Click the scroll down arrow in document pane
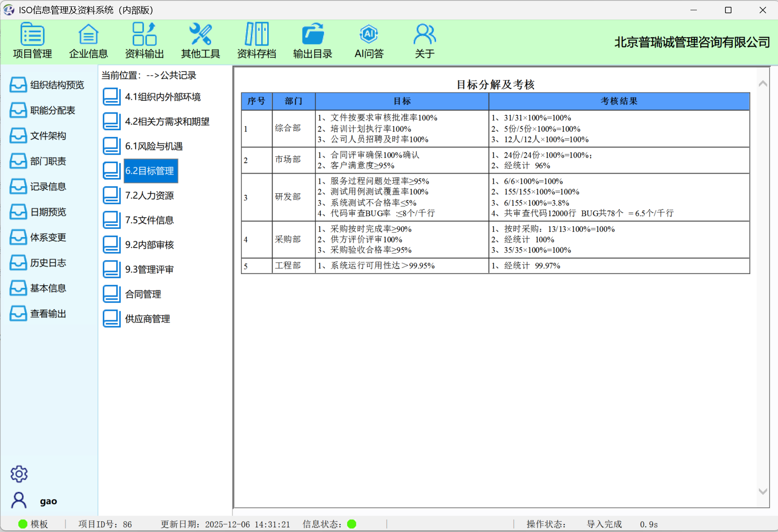 click(x=763, y=491)
